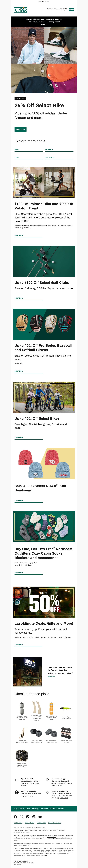Image resolution: width=88 pixels, height=868 pixels.
Task: Click the Favorites List heart icon
Action: (x=48, y=792)
